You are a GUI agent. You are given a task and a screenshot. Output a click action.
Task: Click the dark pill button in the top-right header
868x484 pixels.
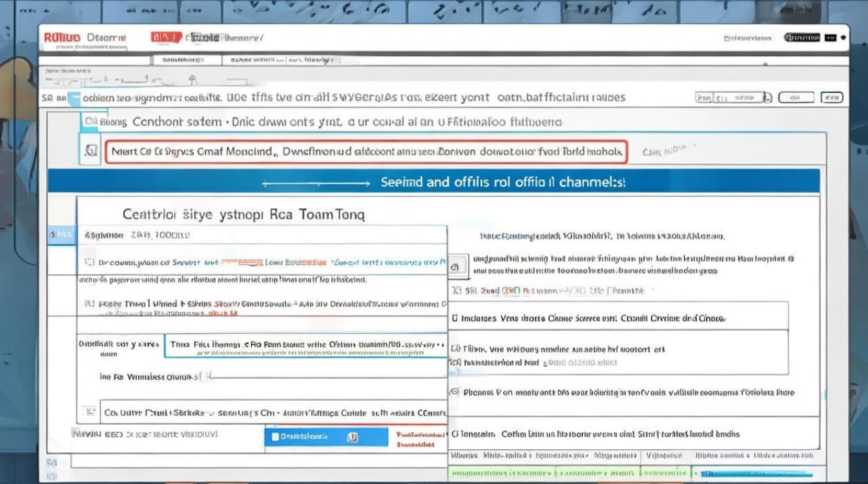tap(802, 38)
